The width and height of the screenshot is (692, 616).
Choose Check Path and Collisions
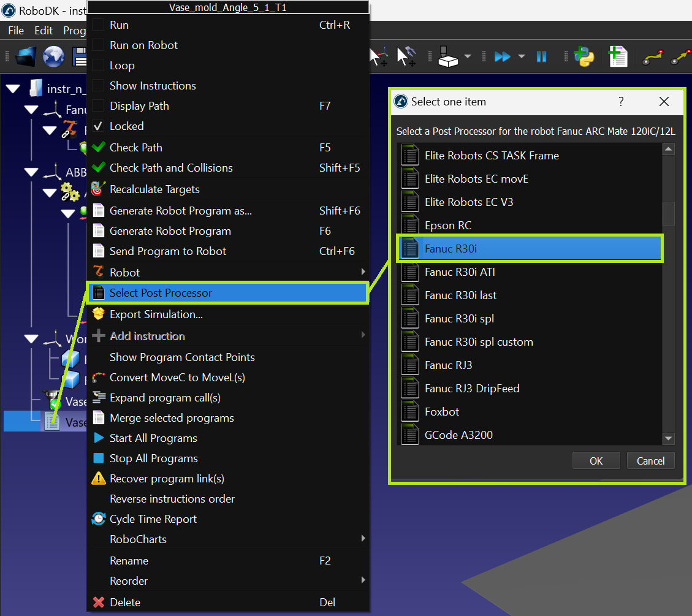[228, 168]
